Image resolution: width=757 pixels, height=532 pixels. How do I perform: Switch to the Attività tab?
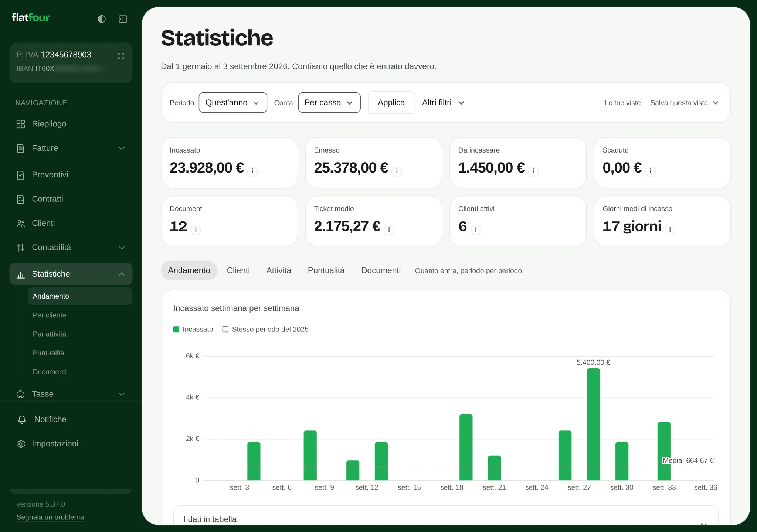[279, 270]
